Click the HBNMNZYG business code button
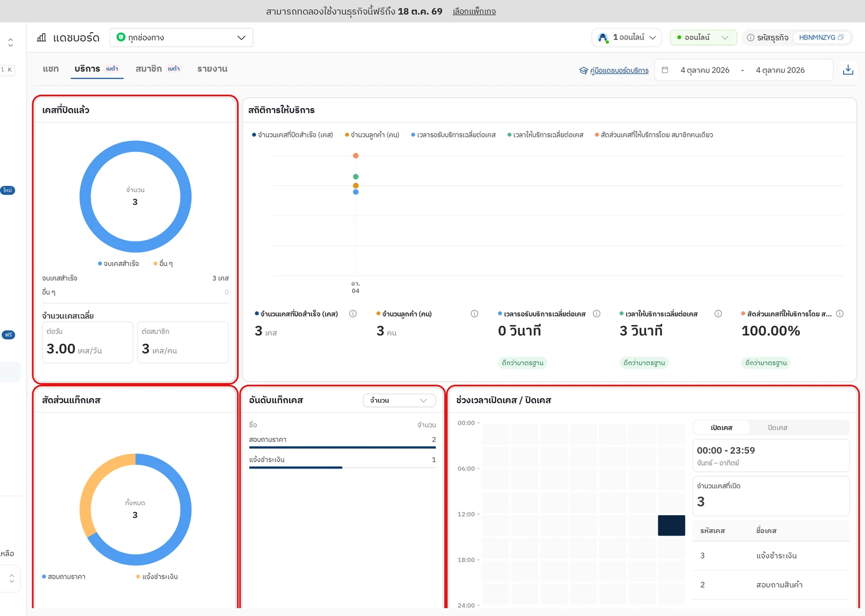Viewport: 865px width, 616px height. (821, 38)
